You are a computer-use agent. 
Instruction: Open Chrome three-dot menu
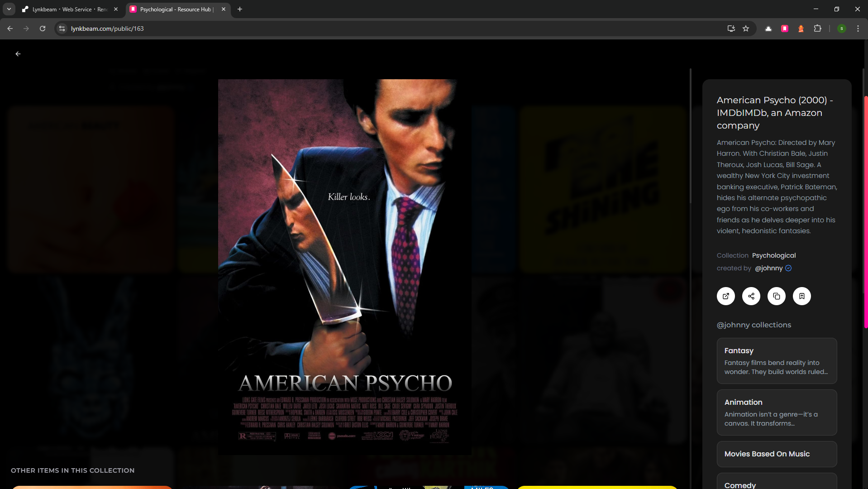(858, 29)
